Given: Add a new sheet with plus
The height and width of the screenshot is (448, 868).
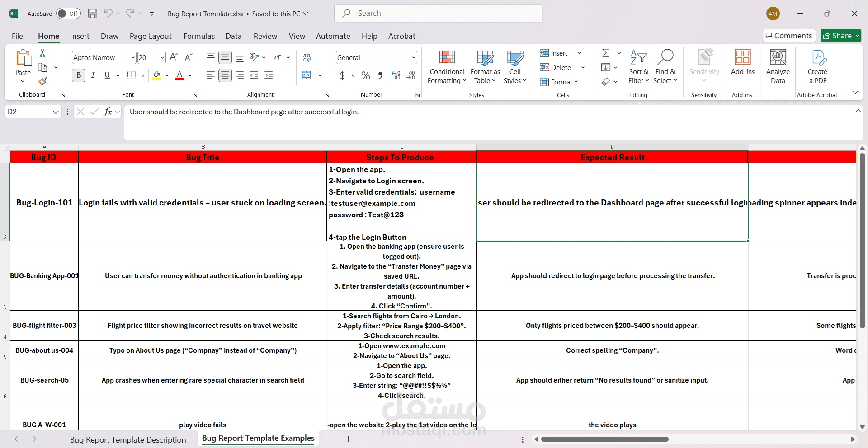Looking at the screenshot, I should pyautogui.click(x=348, y=439).
